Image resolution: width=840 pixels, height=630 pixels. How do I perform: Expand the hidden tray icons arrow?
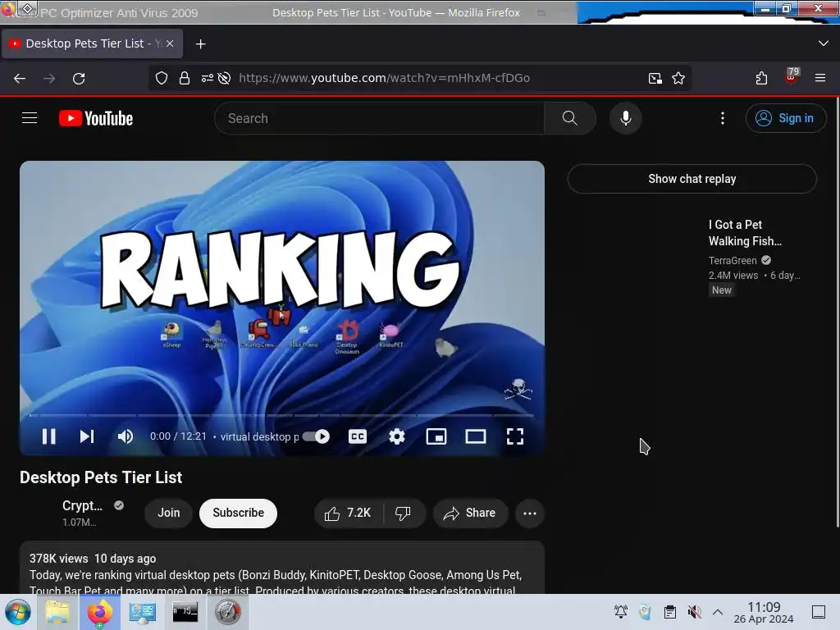718,612
